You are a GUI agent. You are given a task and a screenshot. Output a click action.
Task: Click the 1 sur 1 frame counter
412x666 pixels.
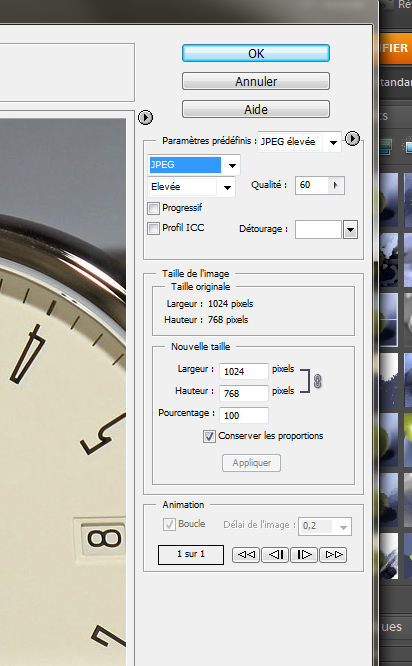tap(191, 554)
